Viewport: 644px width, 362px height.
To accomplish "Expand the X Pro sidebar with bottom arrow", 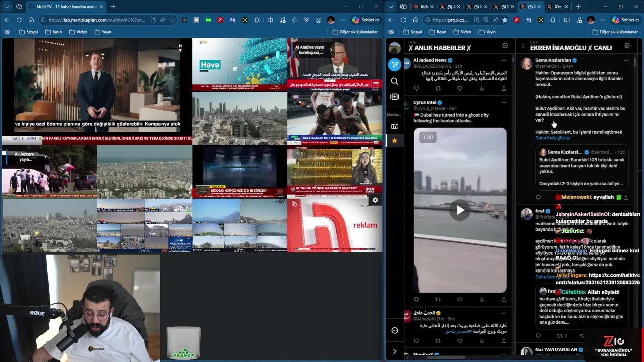I will (395, 351).
